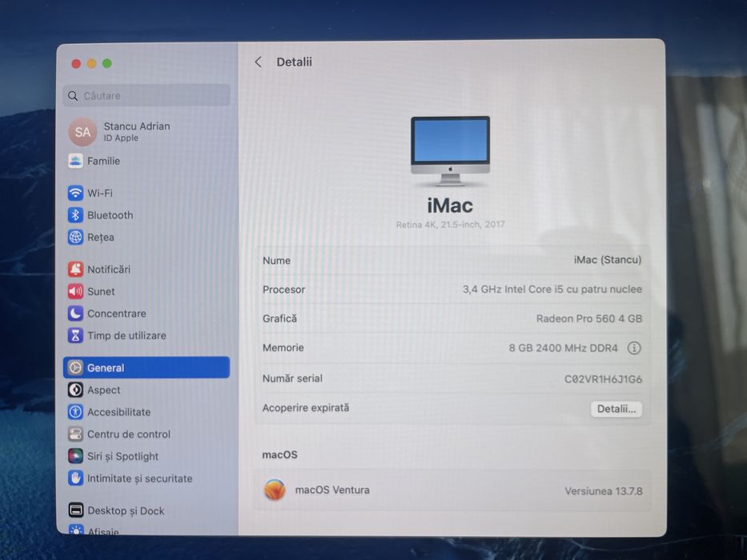Viewport: 747px width, 560px height.
Task: Select the Timp de utilizare label
Action: click(127, 336)
